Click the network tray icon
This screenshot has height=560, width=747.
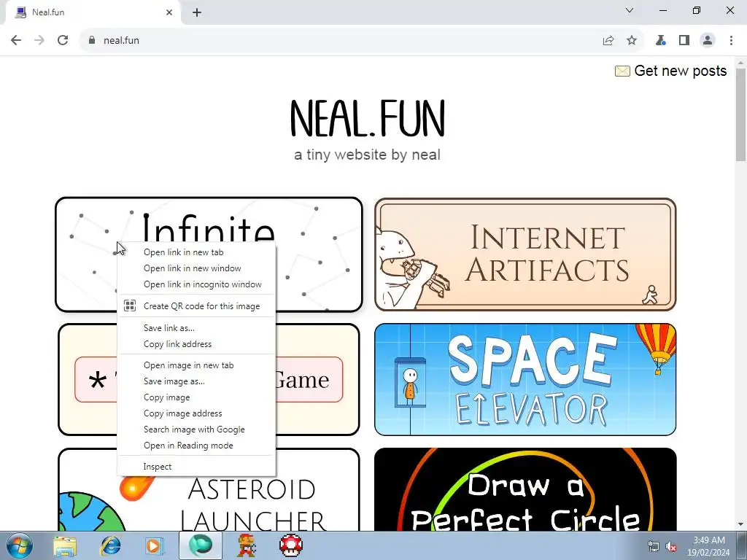pyautogui.click(x=653, y=547)
